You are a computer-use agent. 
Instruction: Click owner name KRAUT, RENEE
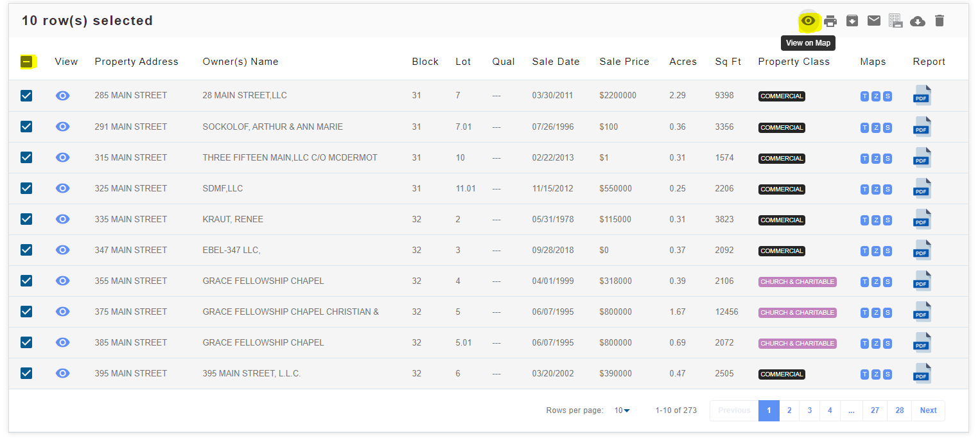pyautogui.click(x=233, y=219)
